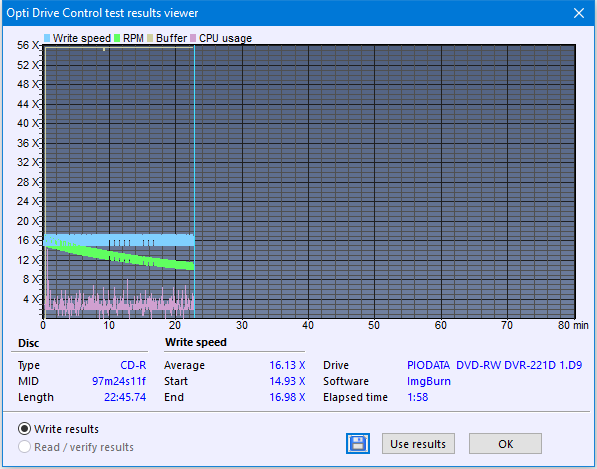Click the 80 min label on the time axis
The height and width of the screenshot is (469, 597).
(573, 325)
